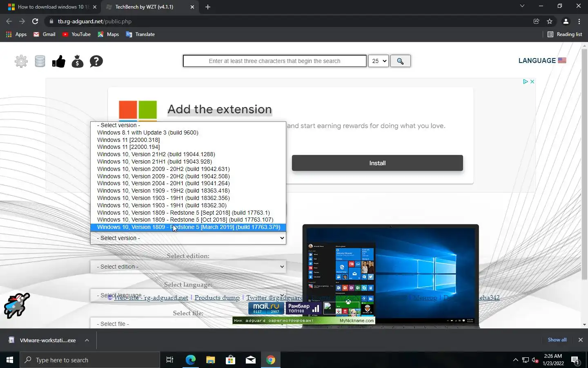Launch Microsoft Edge from taskbar
Screen dimensions: 588x368
click(190, 360)
